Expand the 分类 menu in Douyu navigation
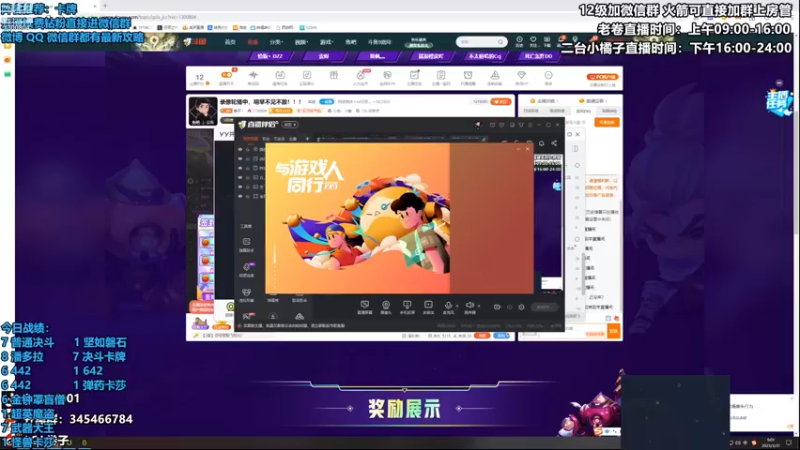 pos(276,42)
